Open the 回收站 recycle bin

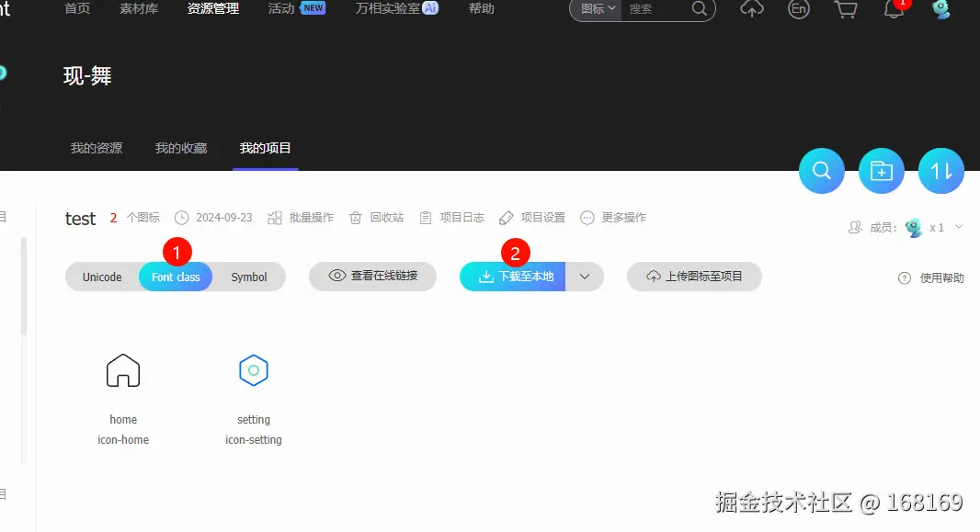(379, 218)
